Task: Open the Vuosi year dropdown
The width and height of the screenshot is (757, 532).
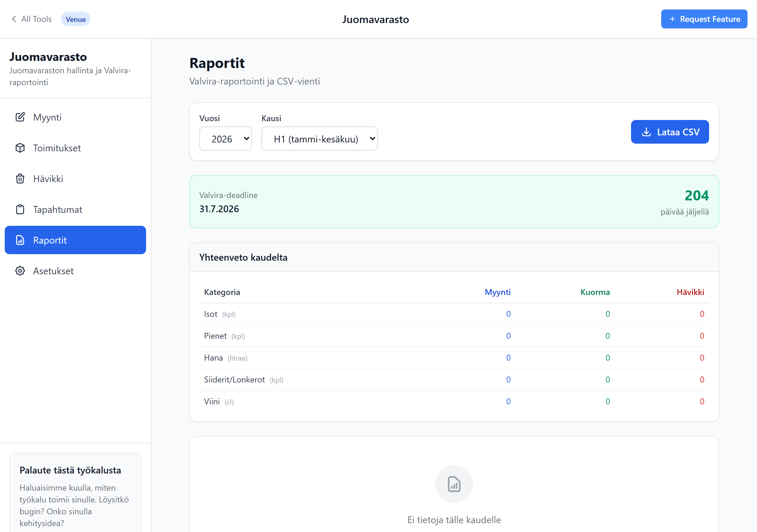Action: point(226,139)
